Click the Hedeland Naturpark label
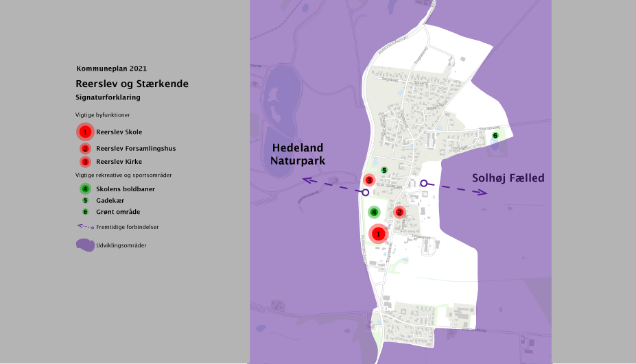This screenshot has height=364, width=636. tap(298, 154)
